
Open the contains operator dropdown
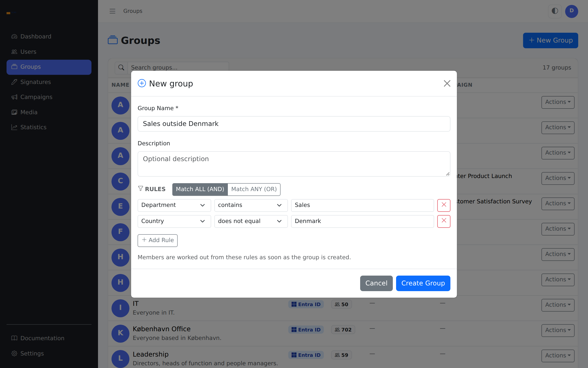(251, 205)
